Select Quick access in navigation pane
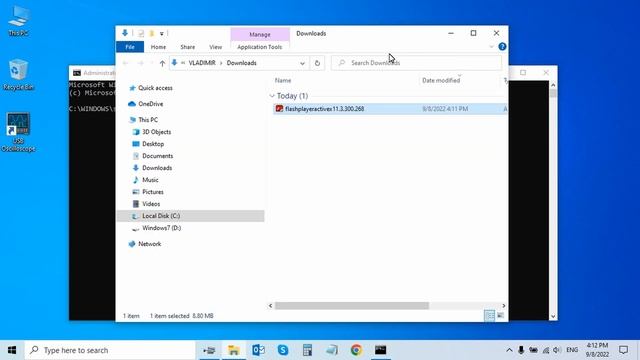Image resolution: width=640 pixels, height=360 pixels. 155,88
